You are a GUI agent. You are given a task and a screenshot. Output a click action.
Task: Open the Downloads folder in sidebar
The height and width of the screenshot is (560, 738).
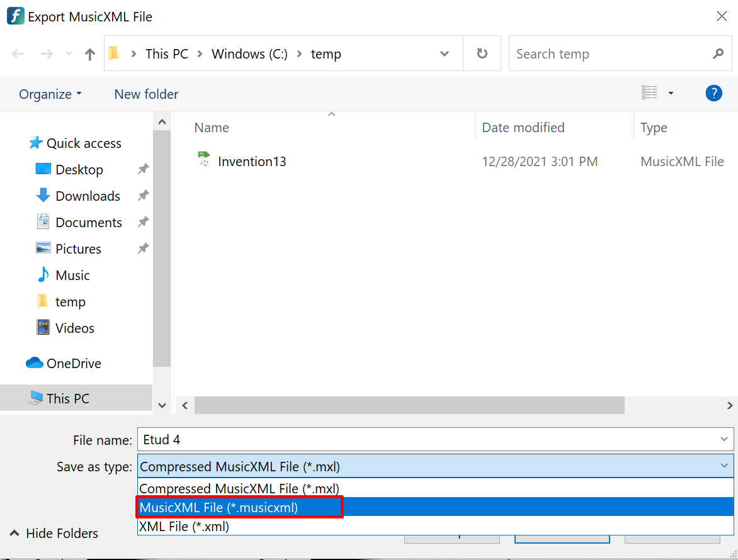tap(88, 196)
